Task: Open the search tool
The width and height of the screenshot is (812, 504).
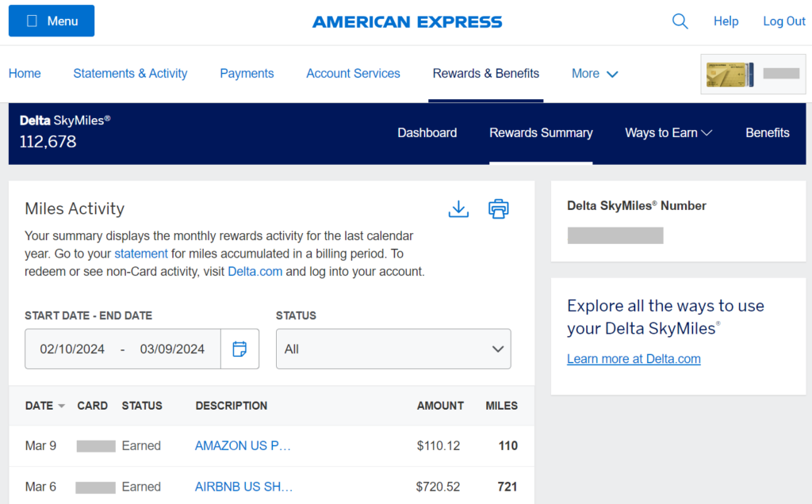Action: [680, 21]
